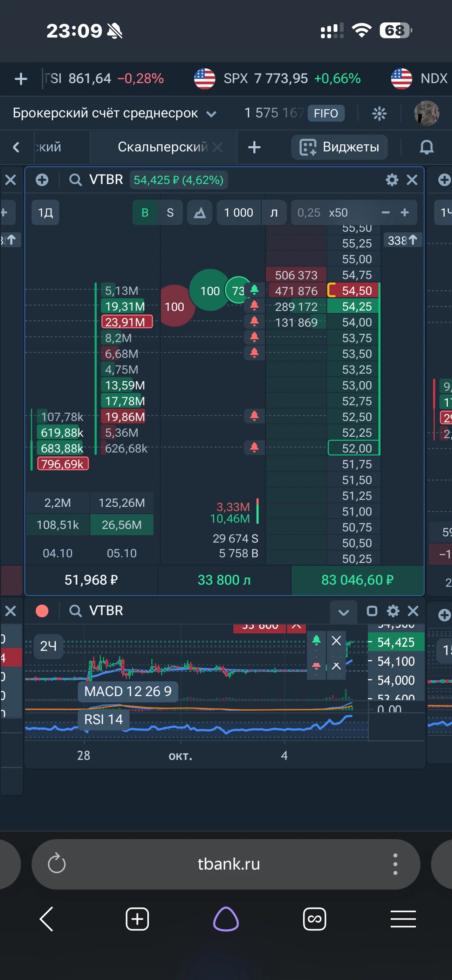Screen dimensions: 452x980
Task: Open the browser three-dot menu
Action: point(395,864)
